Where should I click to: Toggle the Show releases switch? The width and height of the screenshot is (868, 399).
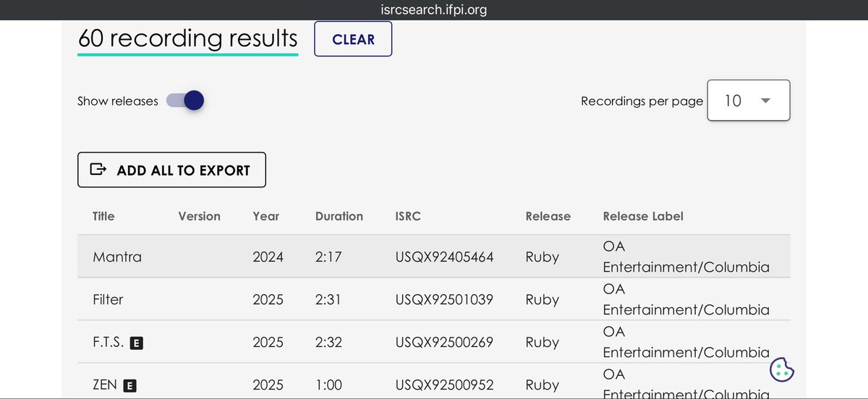pos(185,100)
